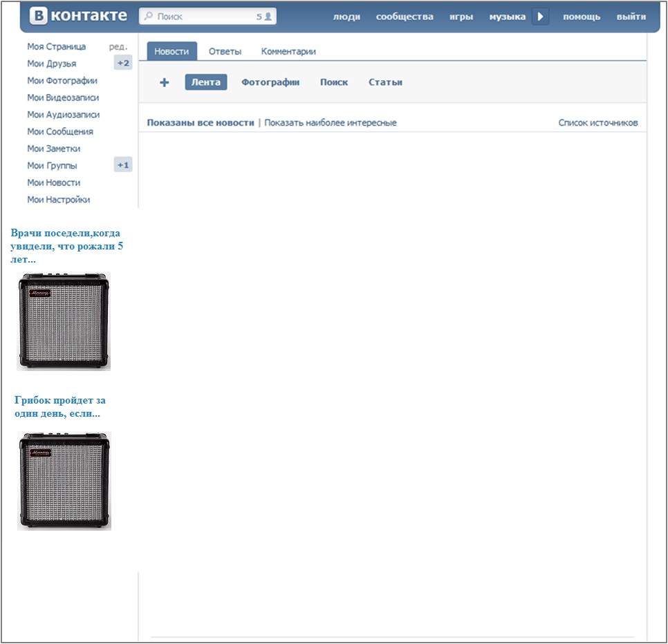668x644 pixels.
Task: Open the люди header link
Action: point(346,17)
